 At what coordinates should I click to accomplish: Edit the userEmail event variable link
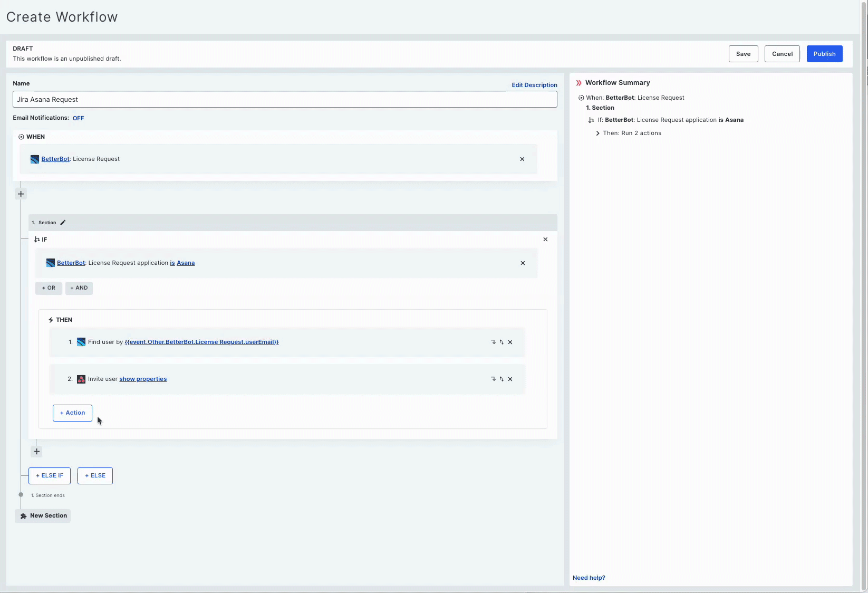pos(201,342)
